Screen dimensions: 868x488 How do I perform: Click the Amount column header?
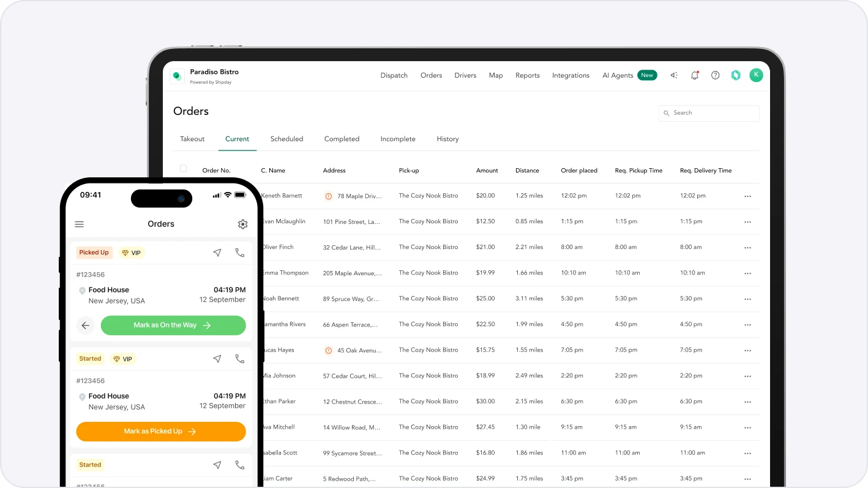coord(487,171)
